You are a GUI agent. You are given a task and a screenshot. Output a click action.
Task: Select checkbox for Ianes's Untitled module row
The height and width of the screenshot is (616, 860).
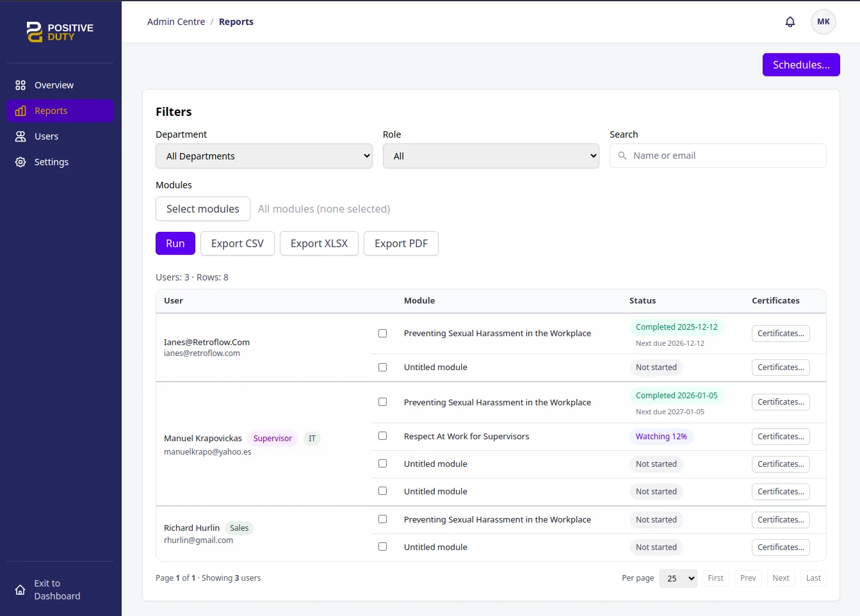coord(382,368)
